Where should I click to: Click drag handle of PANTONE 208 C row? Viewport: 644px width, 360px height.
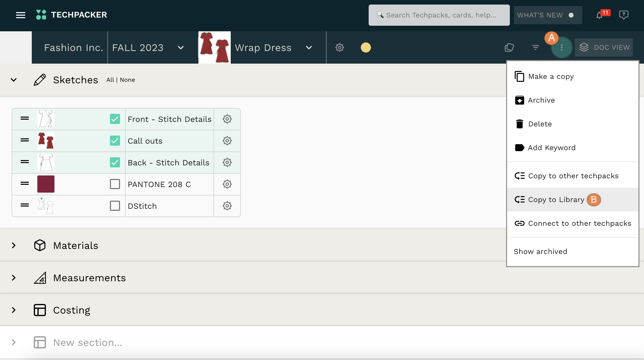tap(25, 184)
